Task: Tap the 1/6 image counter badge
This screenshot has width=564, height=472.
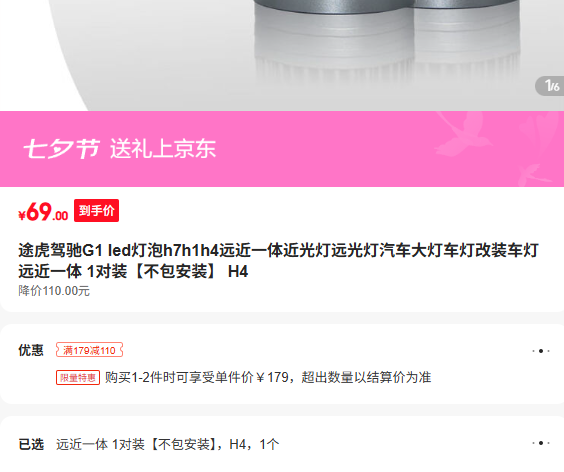Action: pos(550,86)
